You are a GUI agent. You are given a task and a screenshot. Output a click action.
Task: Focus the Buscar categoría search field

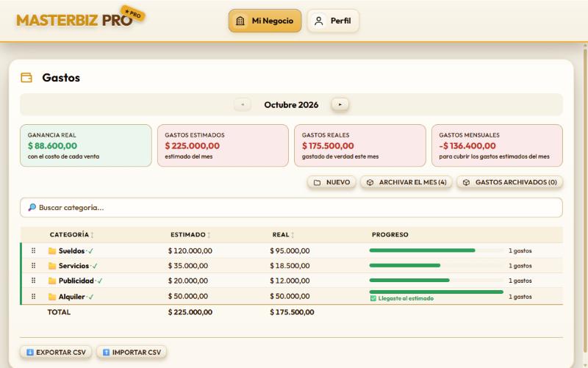(291, 208)
